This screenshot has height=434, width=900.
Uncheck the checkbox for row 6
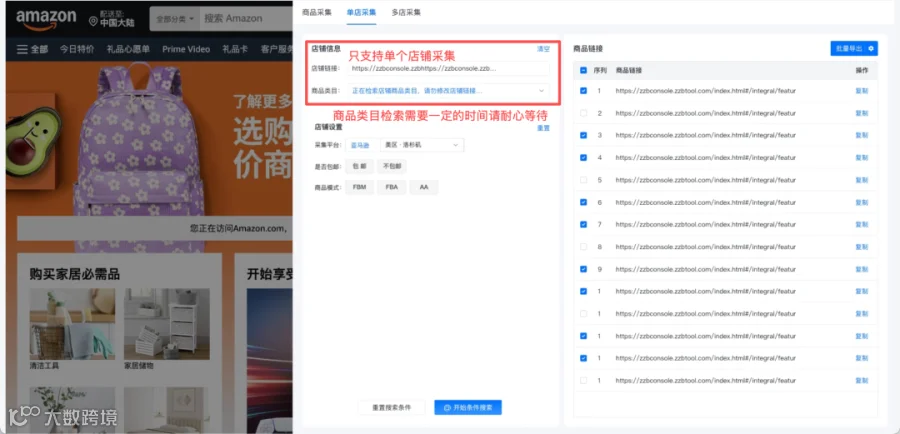[584, 202]
